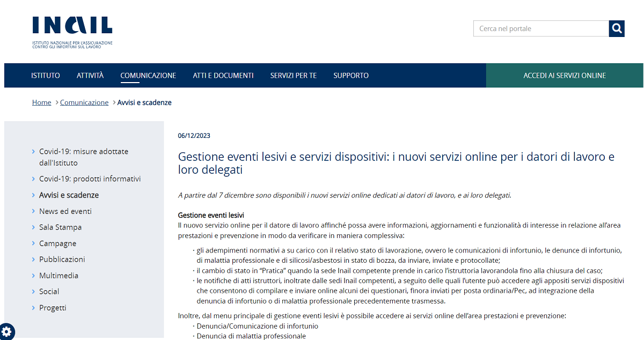Open the ATTIVITÀ menu
The height and width of the screenshot is (340, 644).
click(90, 76)
